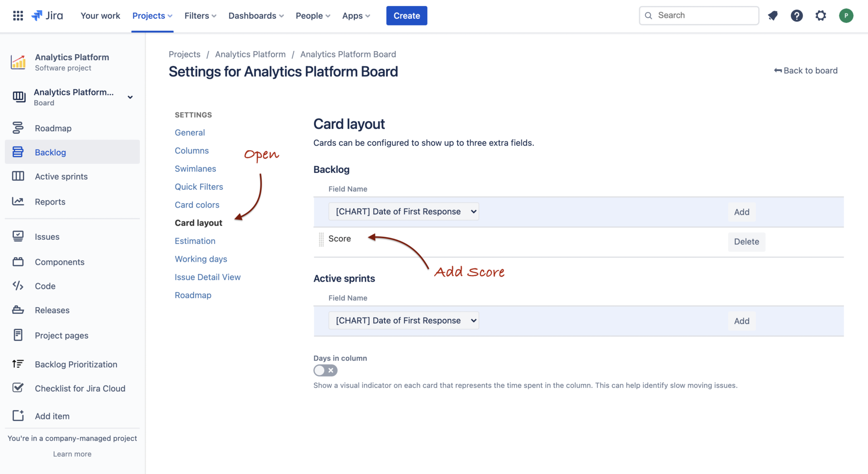
Task: Open the Dashboards menu
Action: pos(256,16)
